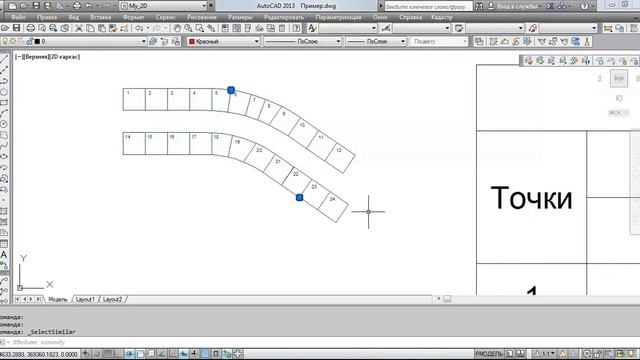Click the Multileader Style icon

pos(533,28)
